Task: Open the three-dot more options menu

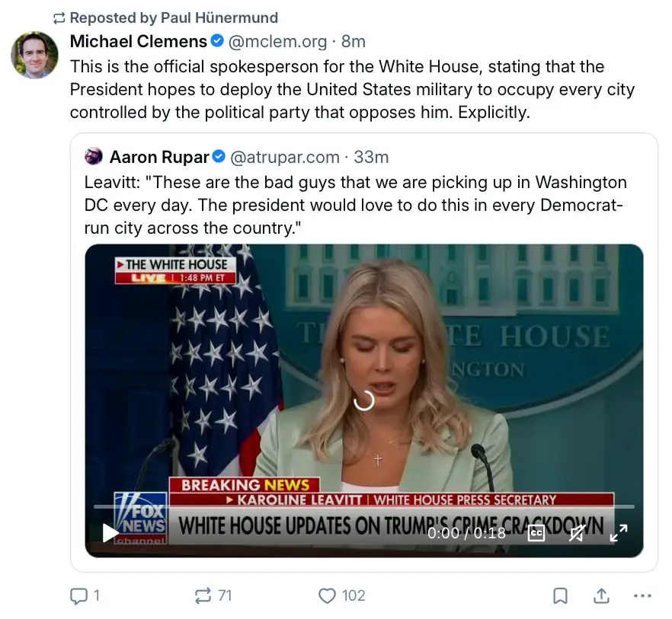Action: (642, 595)
